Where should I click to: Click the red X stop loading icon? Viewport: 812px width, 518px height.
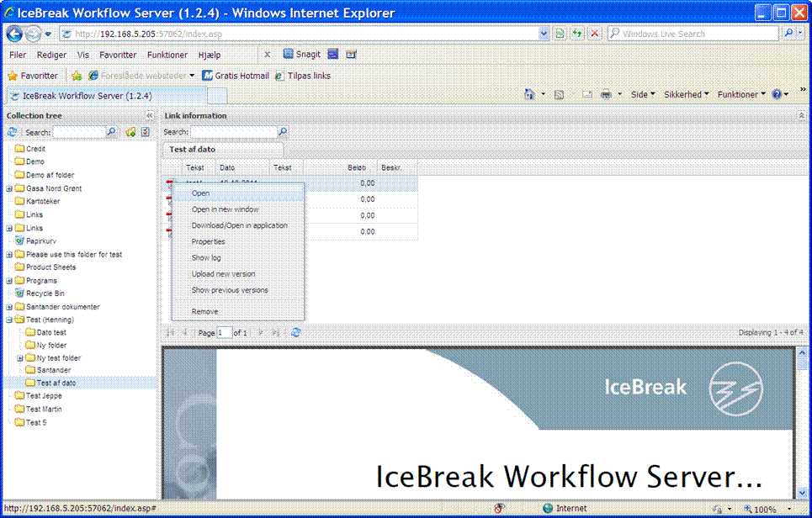pos(595,34)
